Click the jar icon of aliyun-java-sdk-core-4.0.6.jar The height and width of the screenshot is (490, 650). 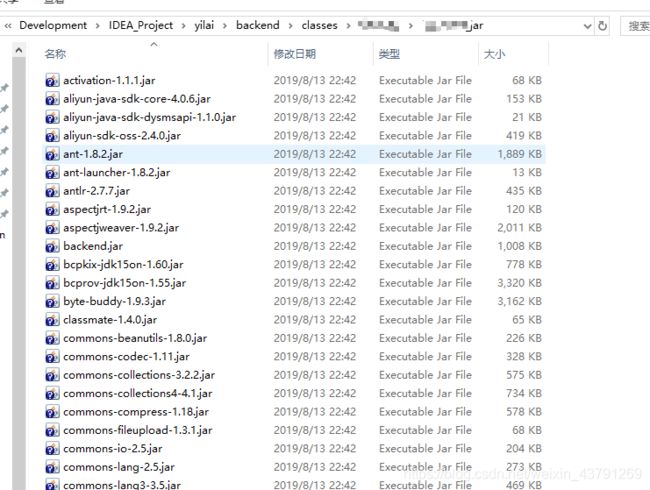pyautogui.click(x=52, y=99)
